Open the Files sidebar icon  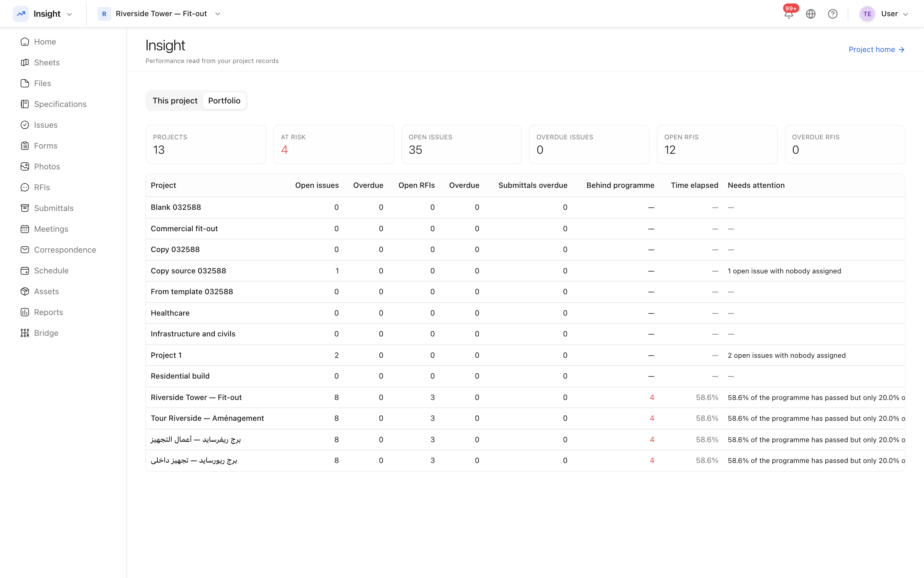tap(25, 83)
